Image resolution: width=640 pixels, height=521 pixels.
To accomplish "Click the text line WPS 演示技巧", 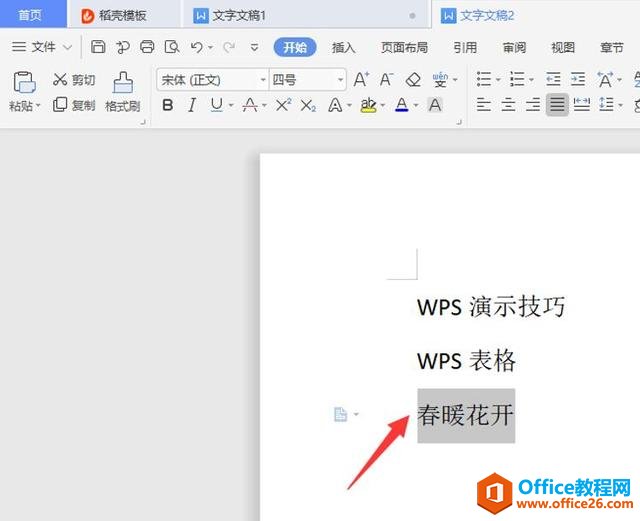I will point(491,307).
